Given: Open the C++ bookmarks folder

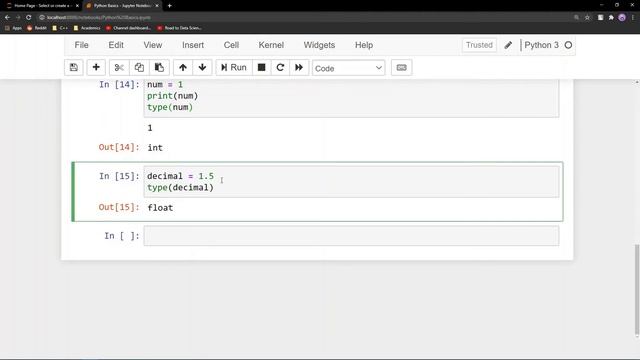Looking at the screenshot, I should pyautogui.click(x=60, y=28).
